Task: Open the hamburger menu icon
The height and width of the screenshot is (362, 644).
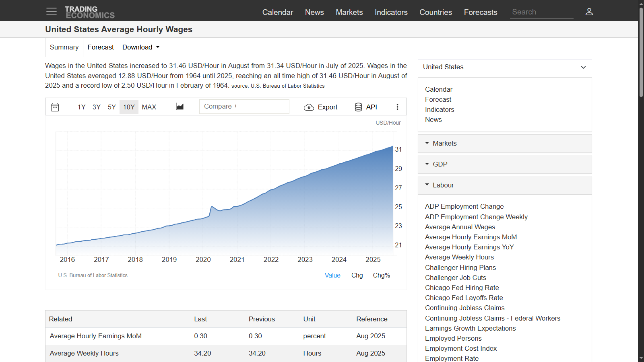Action: [52, 12]
